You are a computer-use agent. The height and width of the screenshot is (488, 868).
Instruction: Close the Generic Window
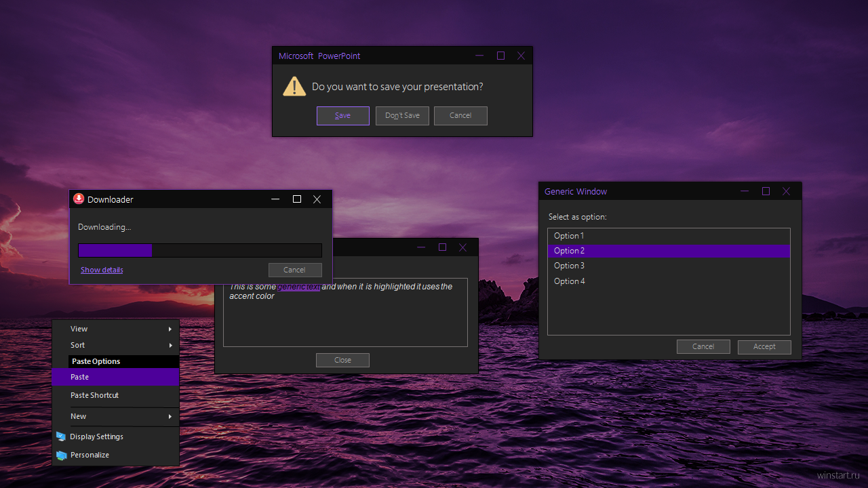786,191
